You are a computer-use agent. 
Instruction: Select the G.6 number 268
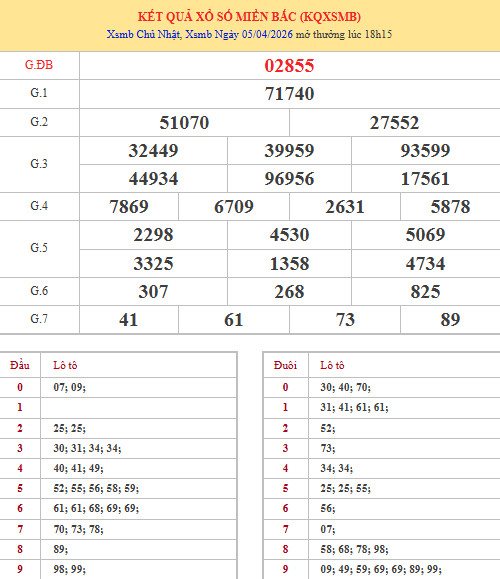289,292
